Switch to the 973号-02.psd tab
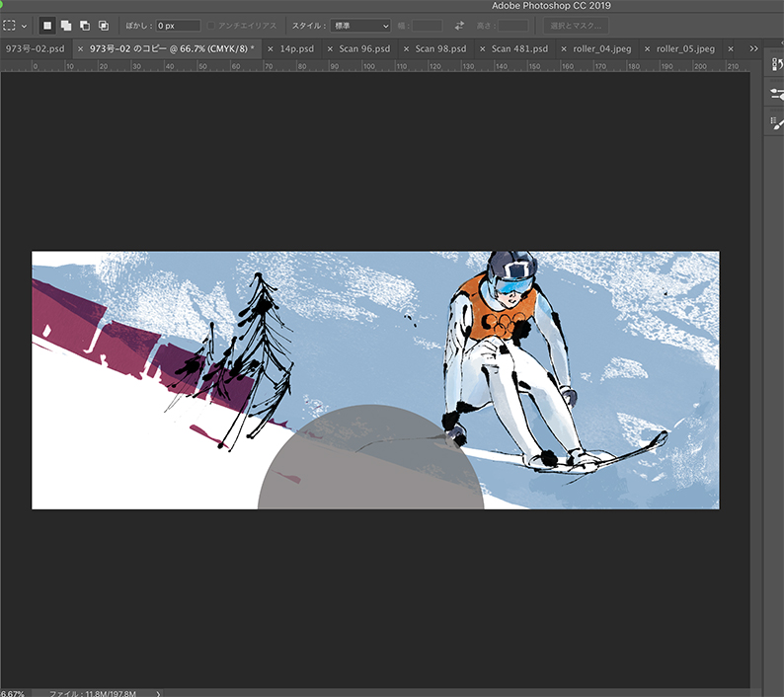This screenshot has height=697, width=784. pyautogui.click(x=34, y=47)
